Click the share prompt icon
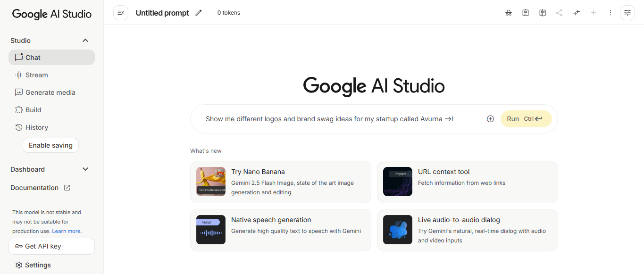The height and width of the screenshot is (274, 644). (560, 13)
